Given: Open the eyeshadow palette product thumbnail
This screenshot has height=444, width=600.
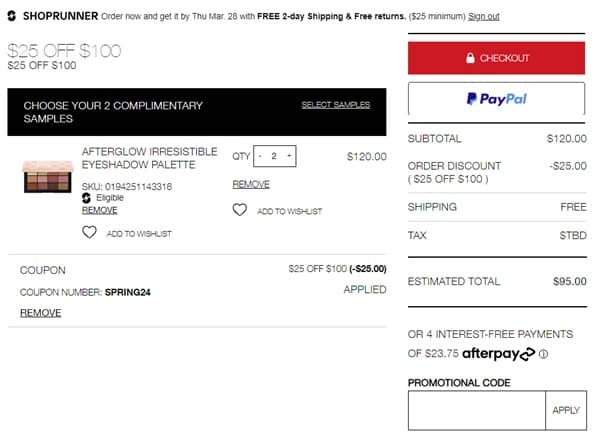Looking at the screenshot, I should 48,176.
